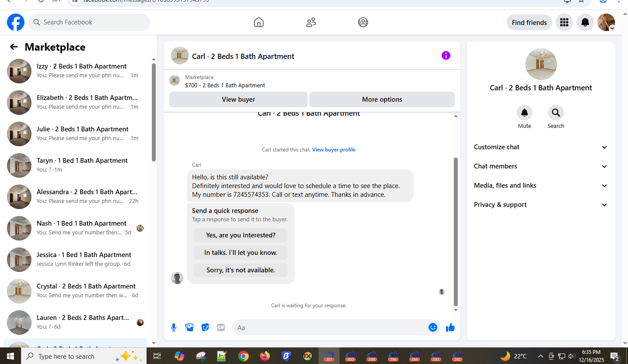Search in conversation with magnifier icon
This screenshot has width=628, height=364.
click(x=556, y=113)
